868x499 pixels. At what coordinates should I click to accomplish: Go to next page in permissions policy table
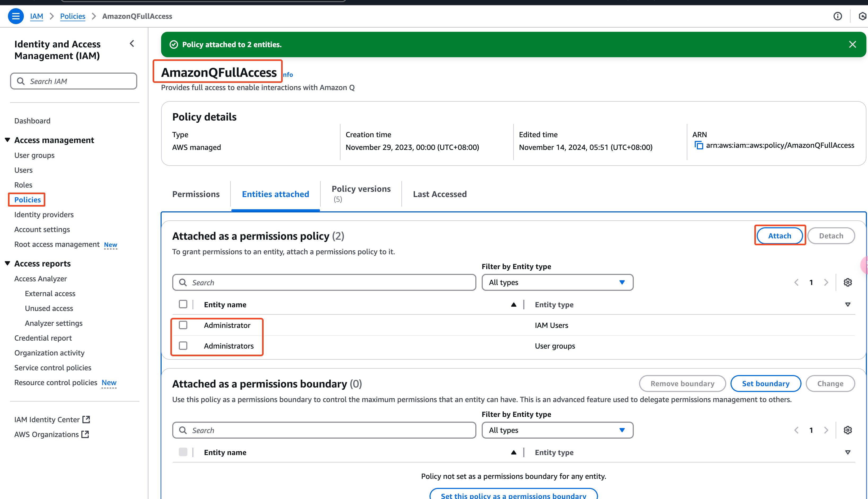point(826,282)
